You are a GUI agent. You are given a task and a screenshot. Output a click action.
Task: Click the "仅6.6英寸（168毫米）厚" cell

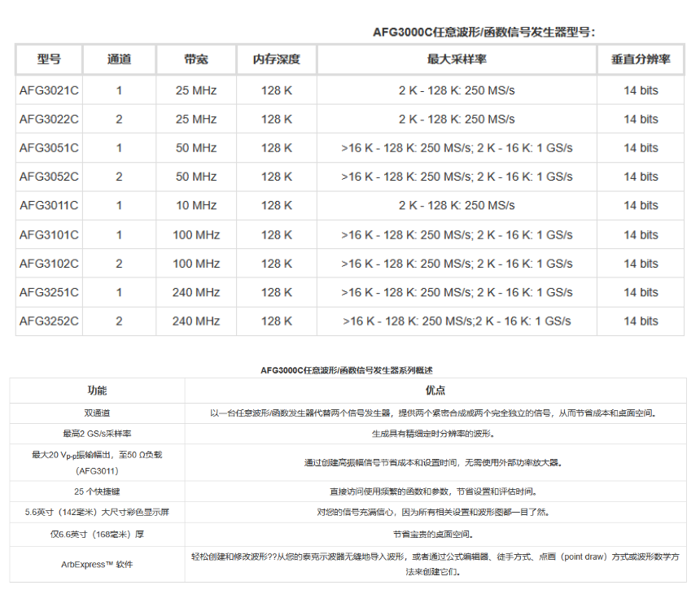pos(97,535)
